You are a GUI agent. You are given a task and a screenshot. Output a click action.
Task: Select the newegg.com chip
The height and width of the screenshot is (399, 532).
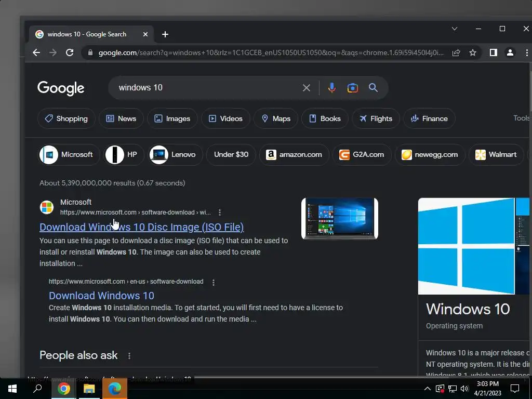(430, 155)
